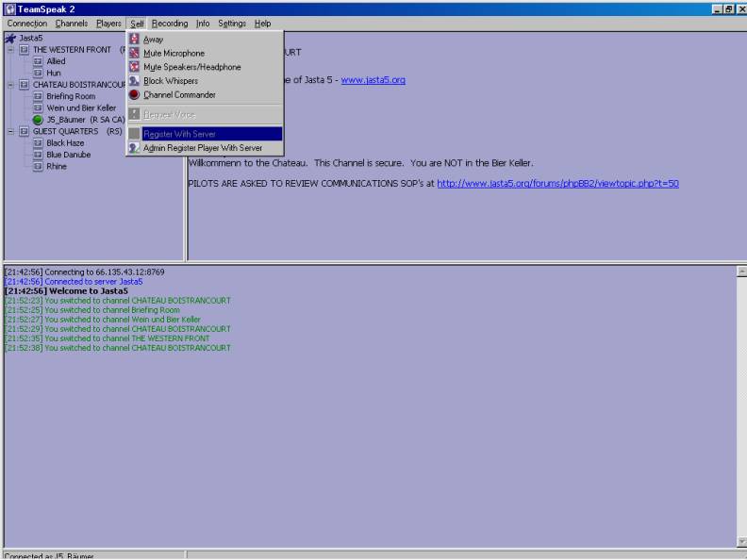Open the Recording menu
Image resolution: width=747 pixels, height=560 pixels.
[170, 23]
